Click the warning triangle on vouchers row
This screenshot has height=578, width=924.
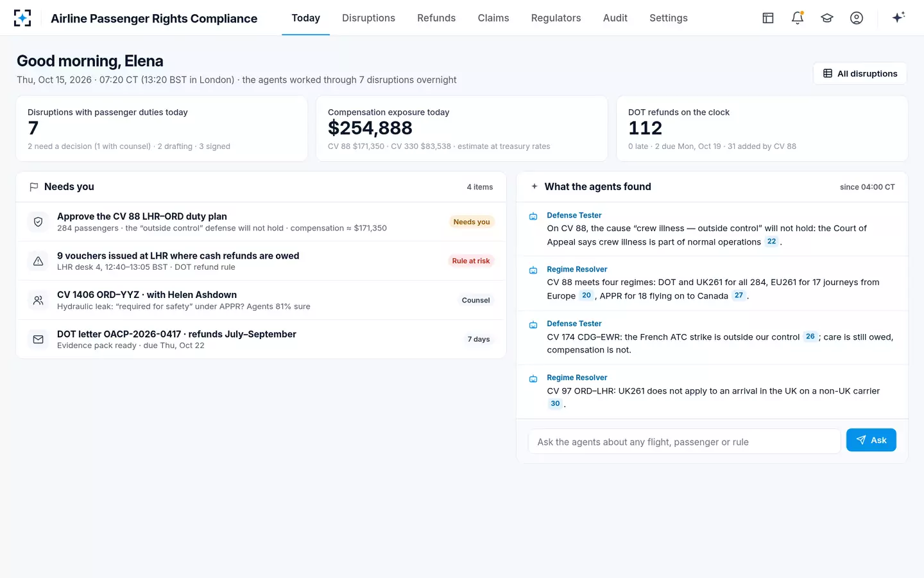pos(38,261)
